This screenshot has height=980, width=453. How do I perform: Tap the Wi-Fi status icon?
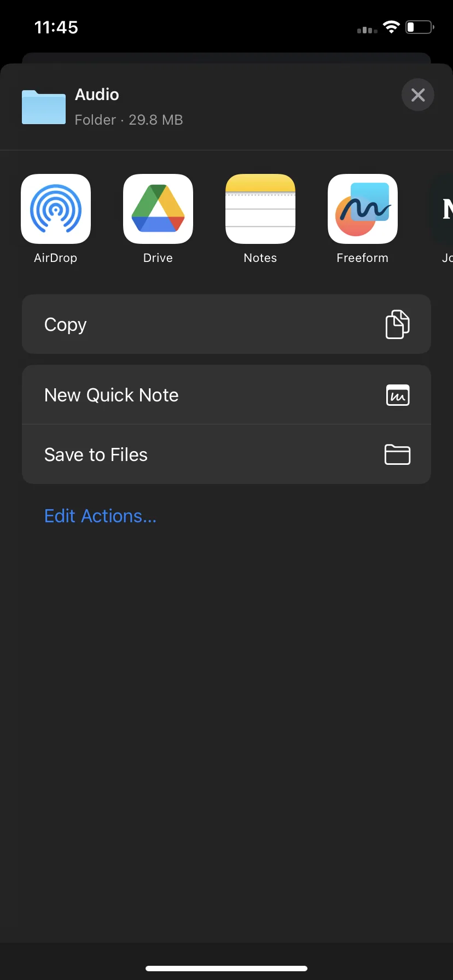(391, 27)
